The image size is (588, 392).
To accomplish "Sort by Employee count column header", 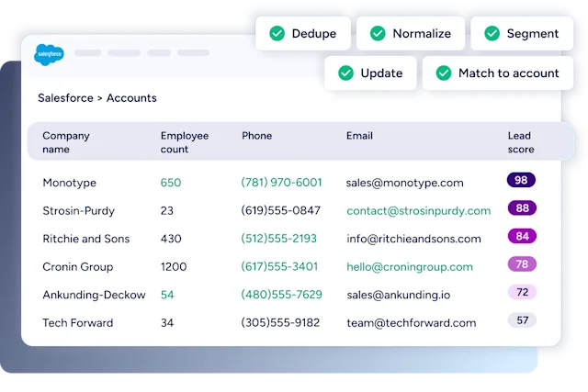I will 185,142.
